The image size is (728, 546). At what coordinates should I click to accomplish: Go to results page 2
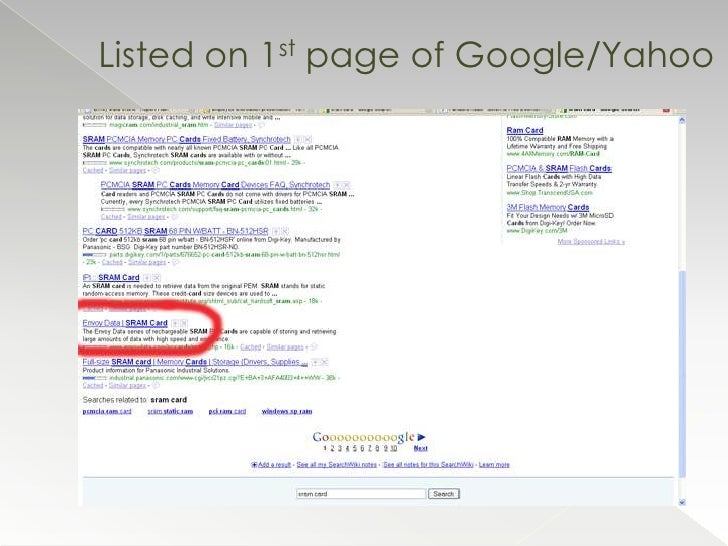[332, 448]
